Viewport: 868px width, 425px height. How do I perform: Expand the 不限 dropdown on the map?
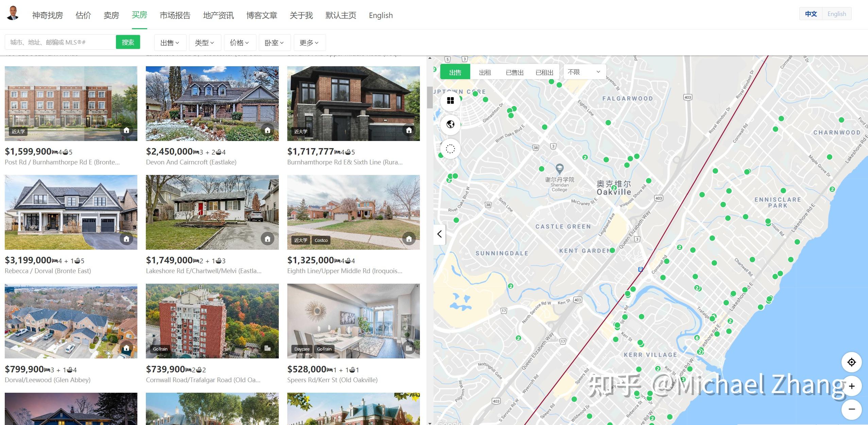pos(583,72)
